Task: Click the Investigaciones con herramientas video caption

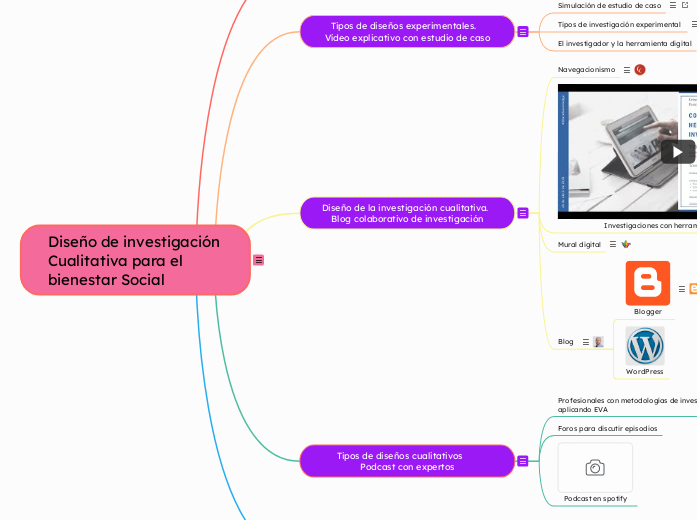Action: (x=650, y=226)
